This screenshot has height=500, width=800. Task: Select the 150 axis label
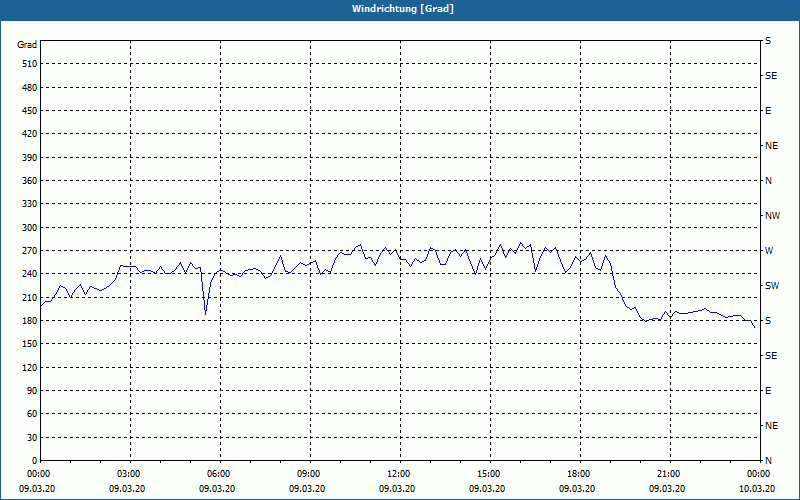coord(30,344)
